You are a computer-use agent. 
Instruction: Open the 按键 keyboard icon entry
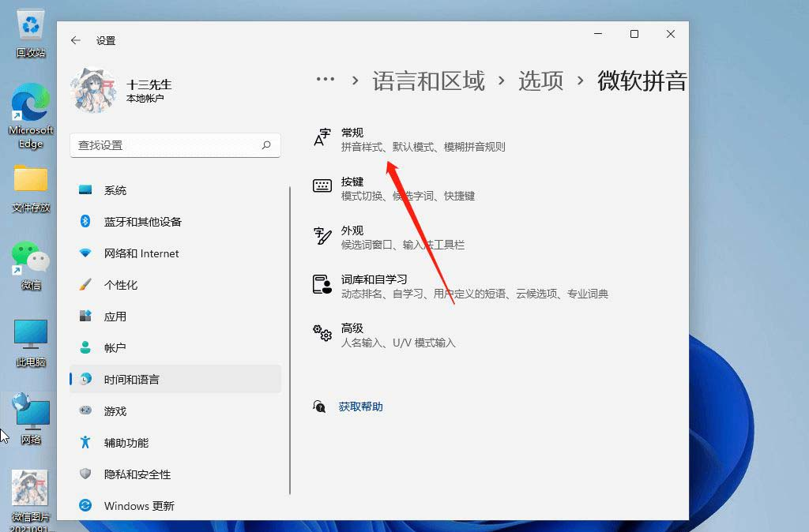coord(322,185)
